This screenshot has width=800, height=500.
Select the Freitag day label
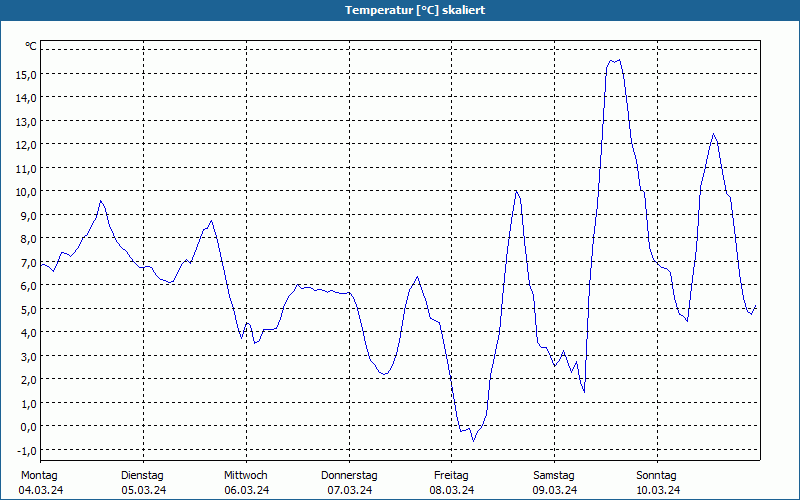451,476
